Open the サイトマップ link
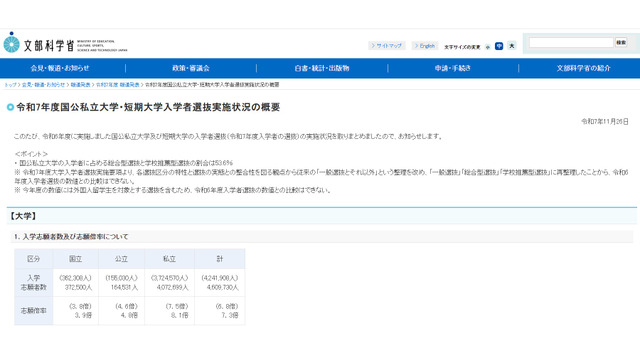Image resolution: width=640 pixels, height=360 pixels. pyautogui.click(x=387, y=46)
